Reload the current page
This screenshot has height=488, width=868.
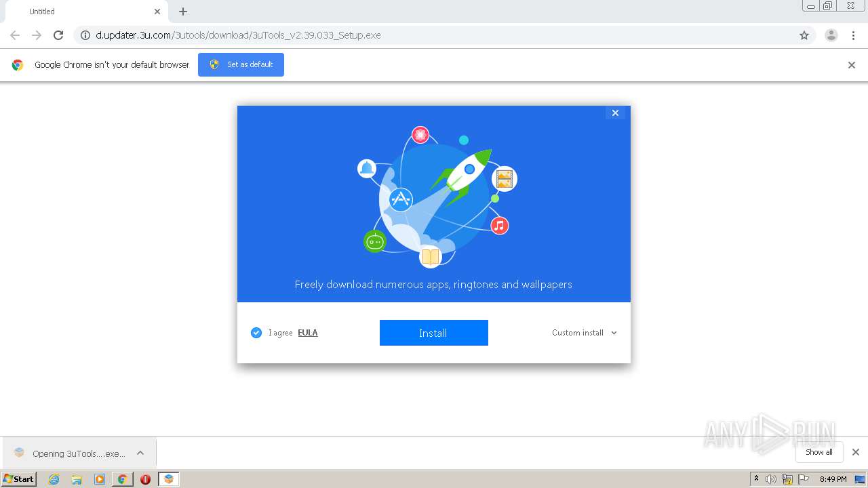coord(58,35)
